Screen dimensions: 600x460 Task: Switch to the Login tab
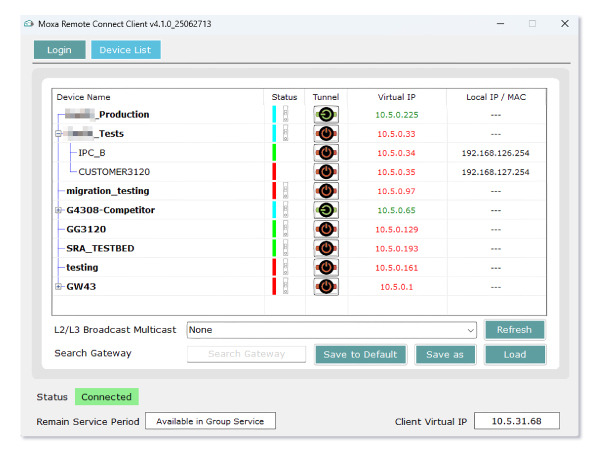(x=59, y=50)
